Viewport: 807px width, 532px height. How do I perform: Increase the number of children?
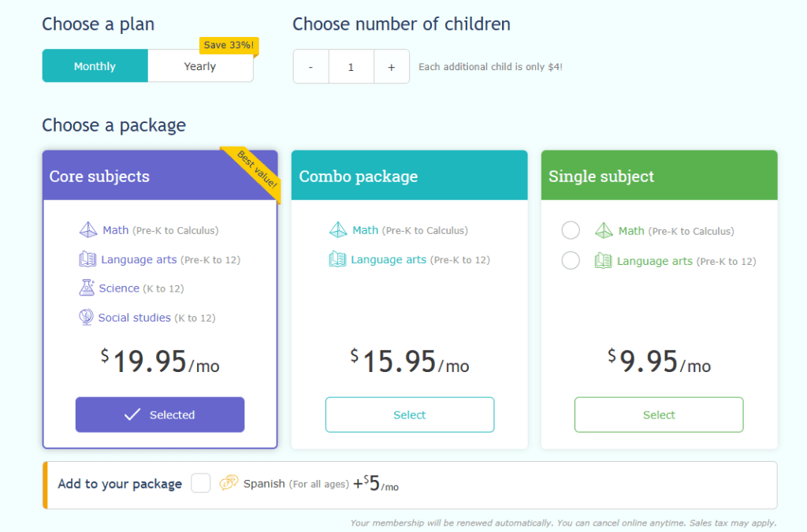[x=391, y=66]
